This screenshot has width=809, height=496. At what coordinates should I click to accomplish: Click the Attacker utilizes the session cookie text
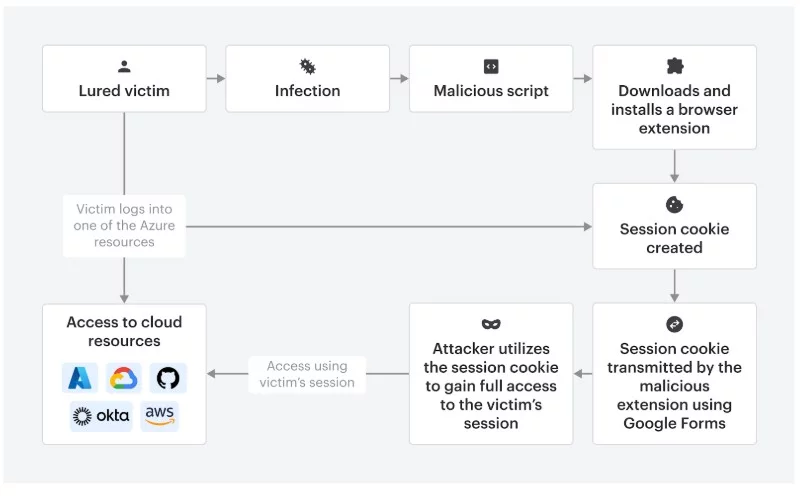[x=491, y=386]
